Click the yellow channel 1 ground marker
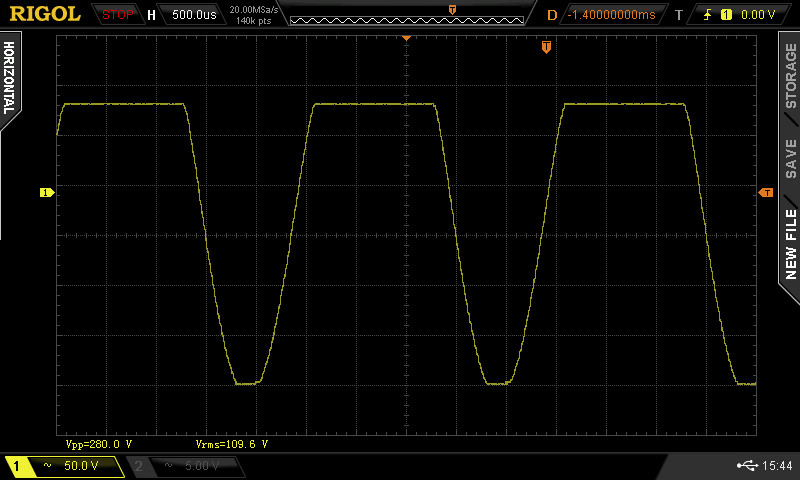This screenshot has width=800, height=480. pos(46,192)
